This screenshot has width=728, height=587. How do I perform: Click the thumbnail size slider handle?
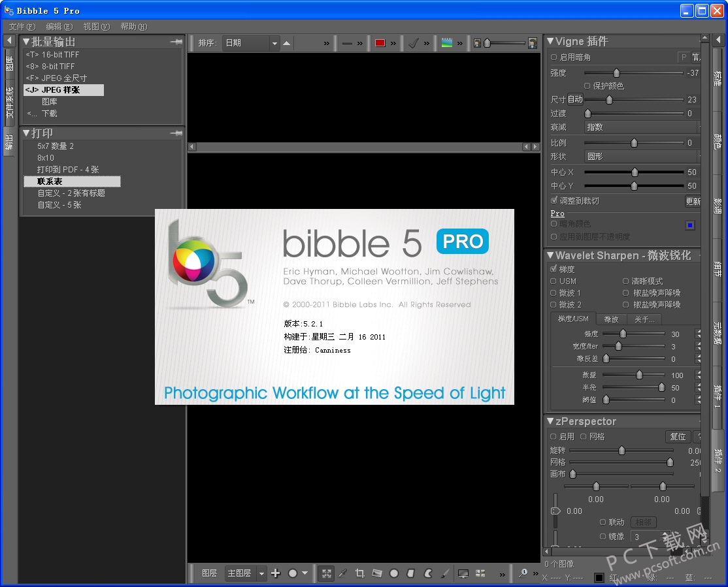click(x=487, y=43)
